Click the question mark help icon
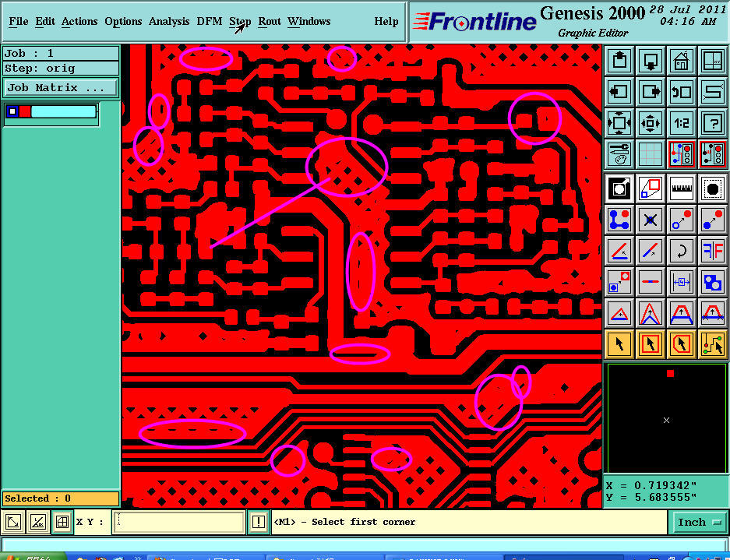The height and width of the screenshot is (560, 730). [x=713, y=123]
